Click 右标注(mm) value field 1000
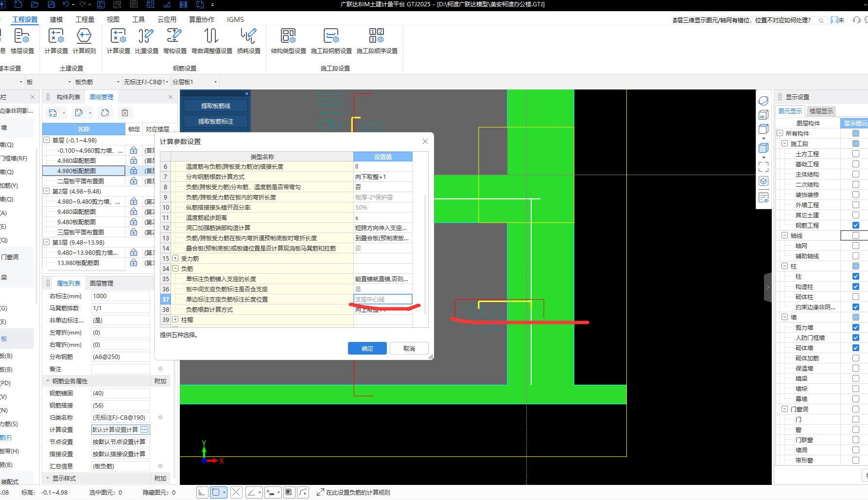 point(121,296)
